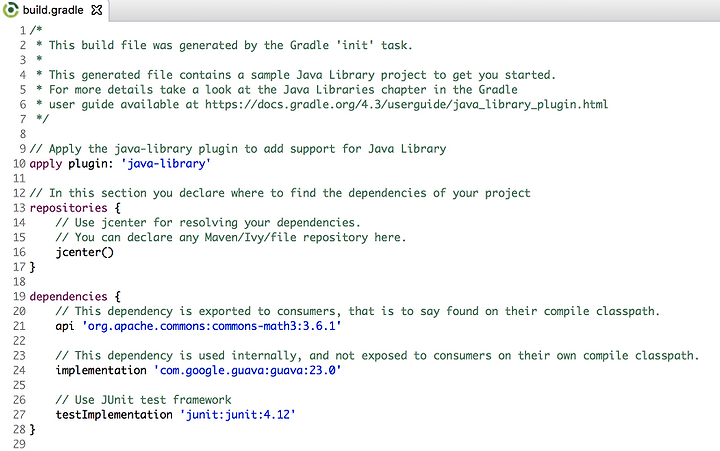Click 'com.google.guava:guava:23.0' string
This screenshot has width=720, height=451.
pyautogui.click(x=248, y=370)
